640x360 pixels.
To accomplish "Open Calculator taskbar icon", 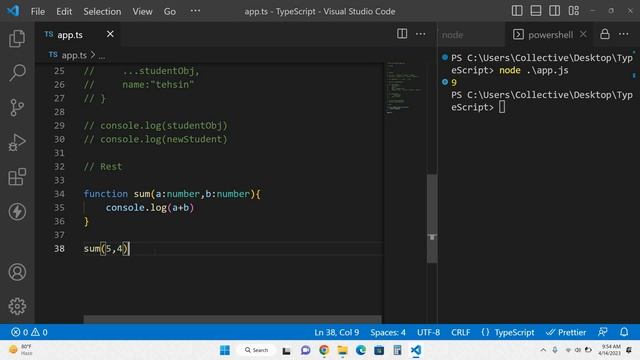I will 397,350.
